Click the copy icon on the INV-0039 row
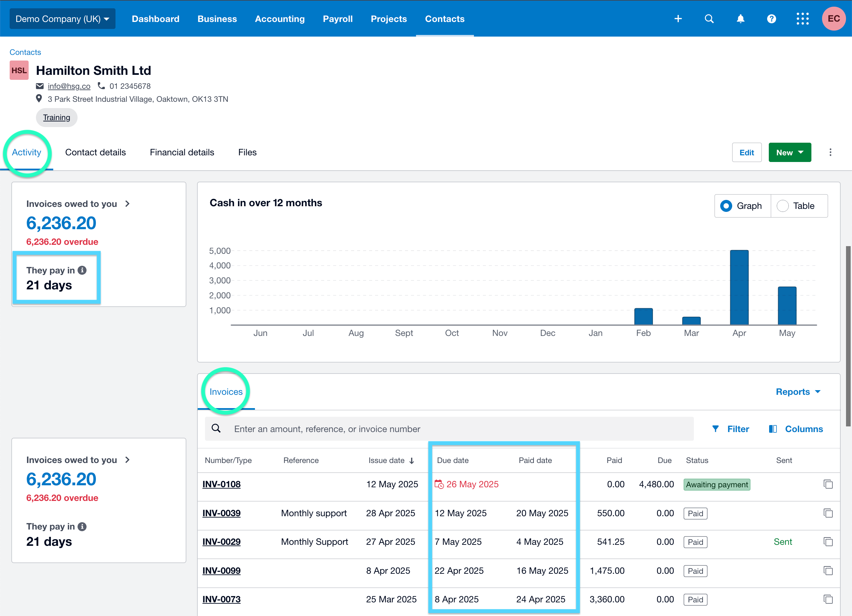This screenshot has width=852, height=616. click(828, 513)
